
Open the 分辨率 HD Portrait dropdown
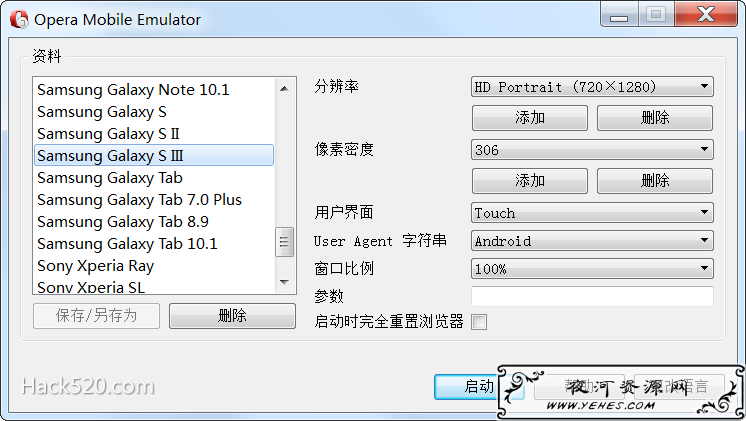[x=592, y=87]
